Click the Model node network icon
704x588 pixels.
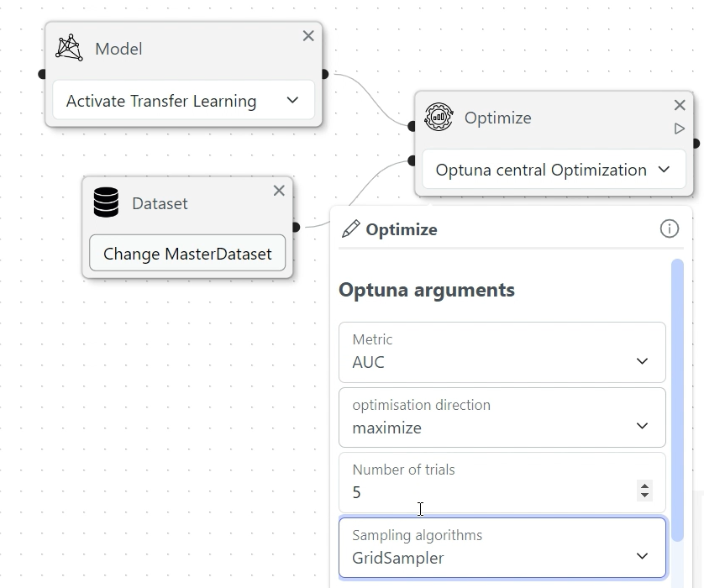click(69, 48)
